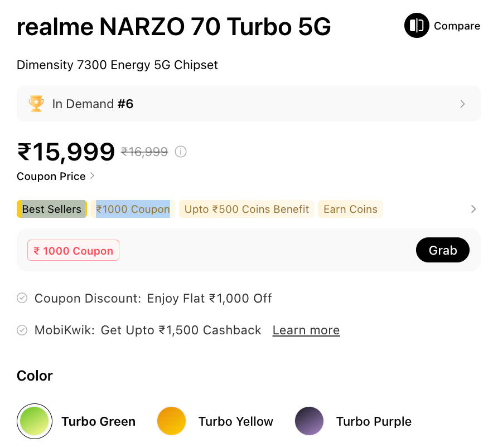Click the Coupon Discount checkmark icon

click(22, 298)
